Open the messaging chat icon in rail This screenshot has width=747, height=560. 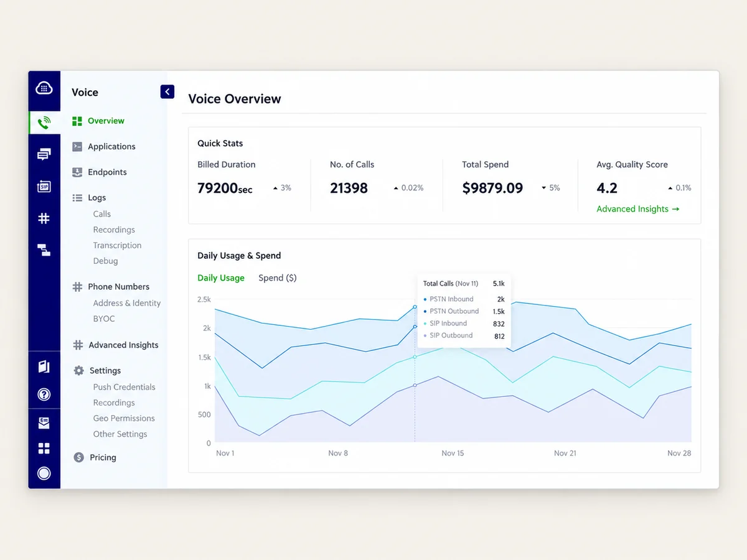[x=44, y=154]
